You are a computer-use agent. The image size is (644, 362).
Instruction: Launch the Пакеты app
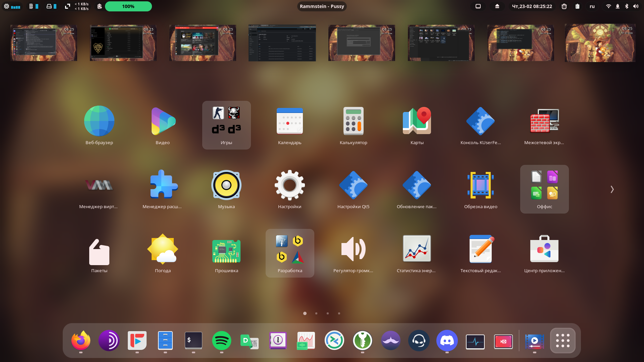[99, 253]
